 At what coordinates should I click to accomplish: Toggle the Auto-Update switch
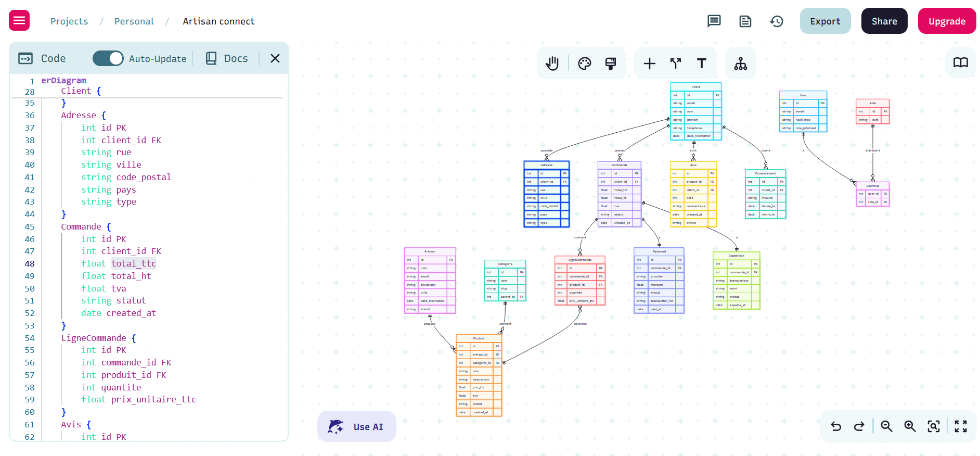(108, 58)
